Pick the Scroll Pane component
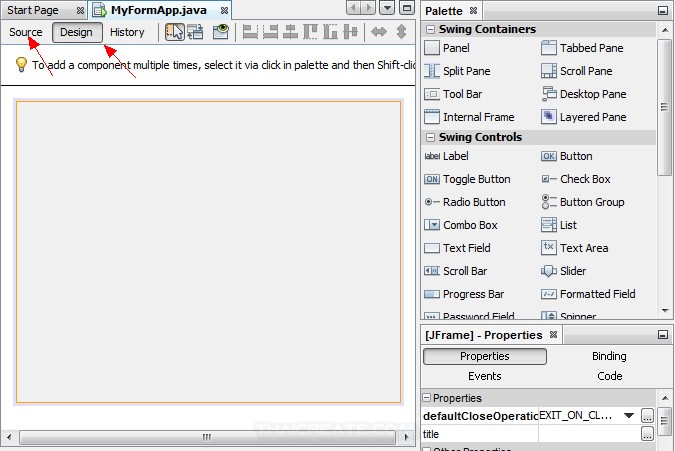Viewport: 675px width, 451px height. click(576, 71)
